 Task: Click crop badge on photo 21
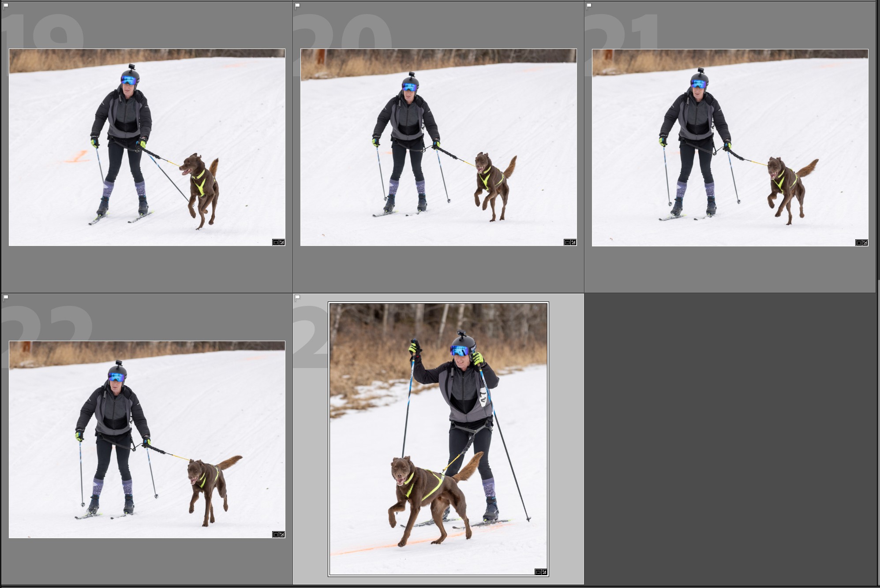[858, 243]
